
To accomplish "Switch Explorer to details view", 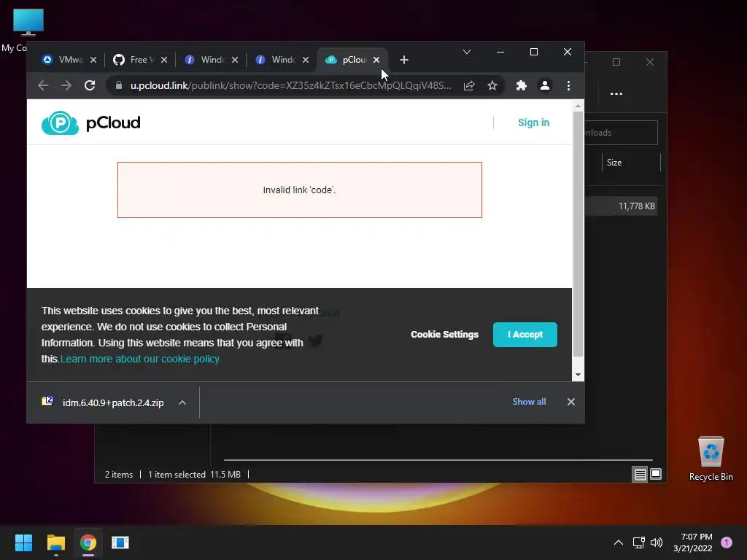I will pos(640,474).
